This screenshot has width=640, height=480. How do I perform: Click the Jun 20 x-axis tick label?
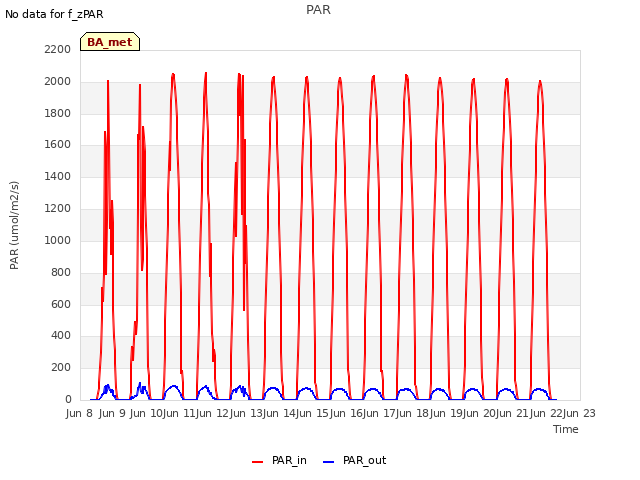(x=478, y=413)
